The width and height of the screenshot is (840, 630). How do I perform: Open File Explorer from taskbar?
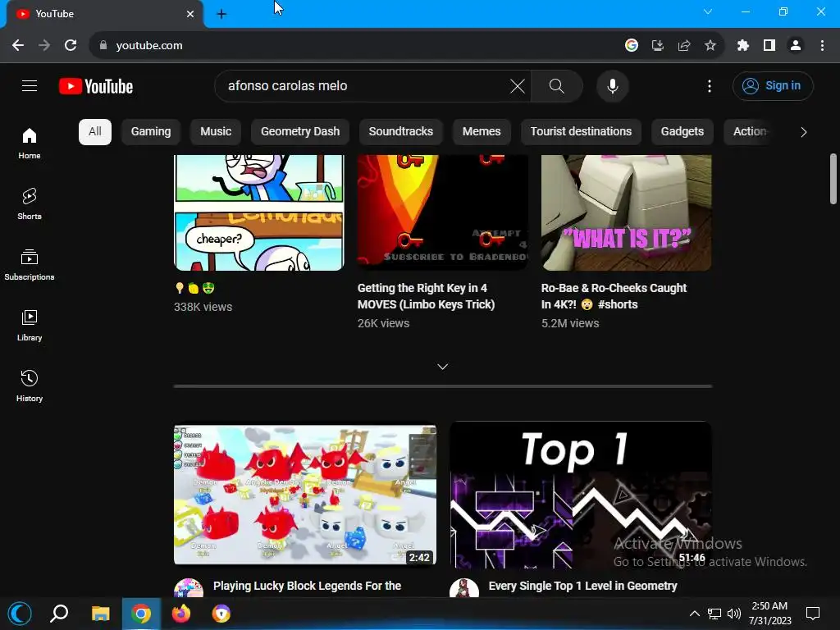click(x=100, y=614)
